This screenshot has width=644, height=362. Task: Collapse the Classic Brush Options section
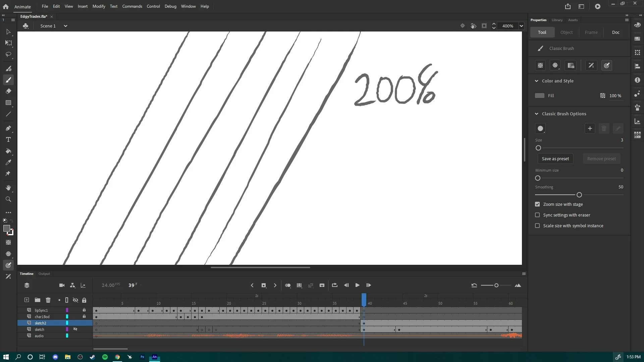(x=536, y=114)
